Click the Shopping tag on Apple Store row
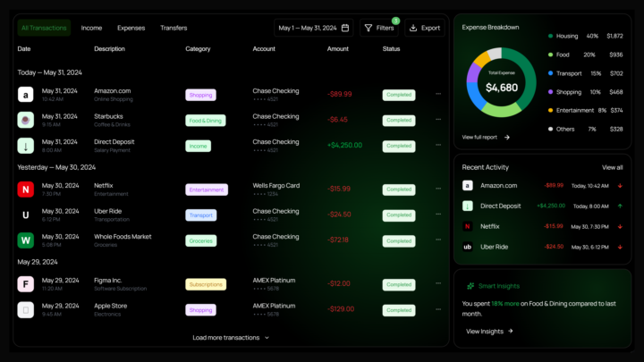This screenshot has height=362, width=644. coord(200,310)
